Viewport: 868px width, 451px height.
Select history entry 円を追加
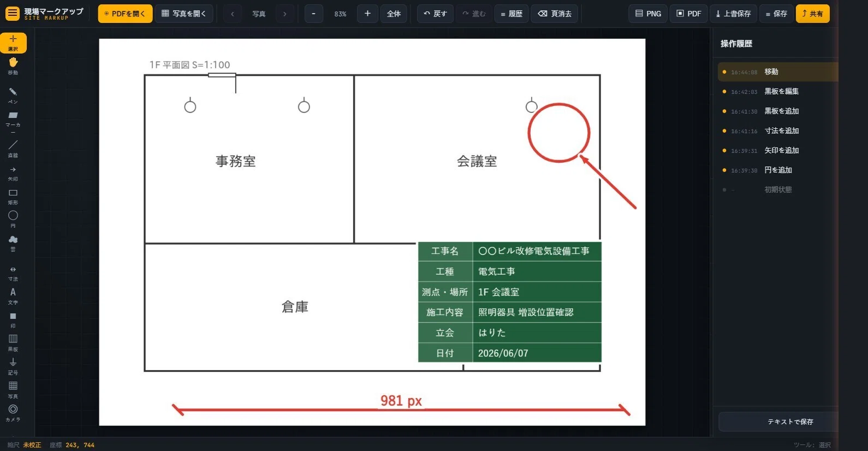[777, 170]
